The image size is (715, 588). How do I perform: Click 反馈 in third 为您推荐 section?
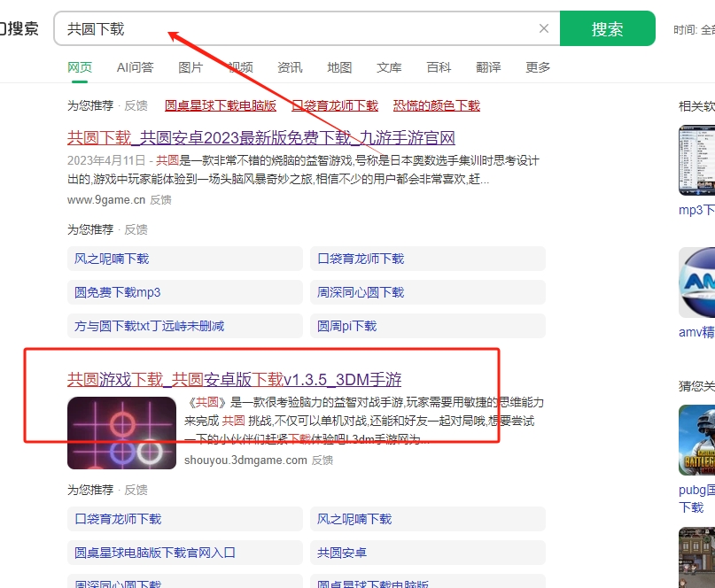coord(136,490)
